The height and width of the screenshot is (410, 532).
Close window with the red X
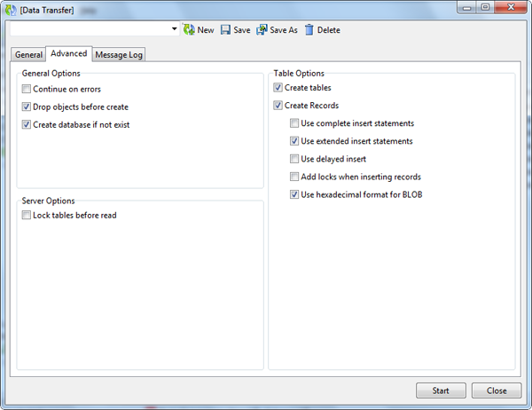(x=512, y=7)
